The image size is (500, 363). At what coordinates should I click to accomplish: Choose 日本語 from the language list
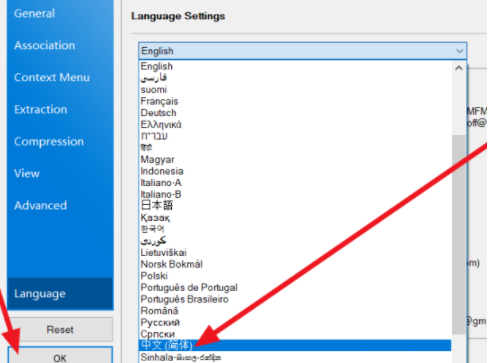(295, 206)
